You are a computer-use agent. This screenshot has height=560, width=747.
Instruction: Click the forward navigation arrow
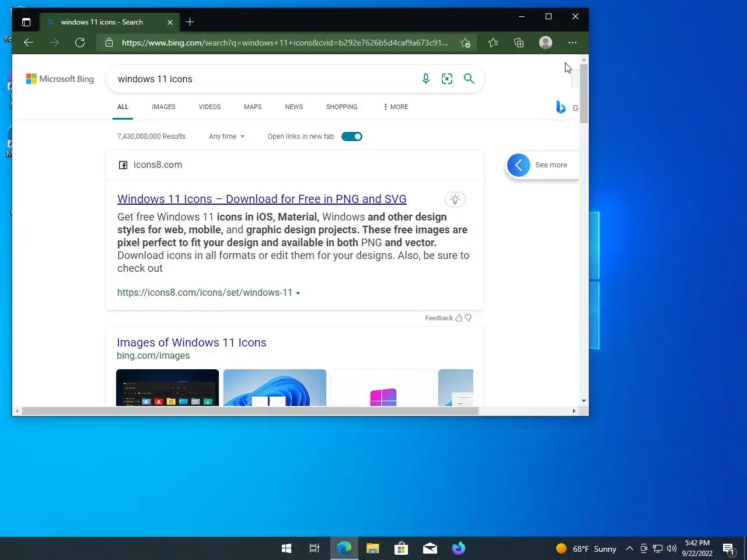click(x=54, y=43)
